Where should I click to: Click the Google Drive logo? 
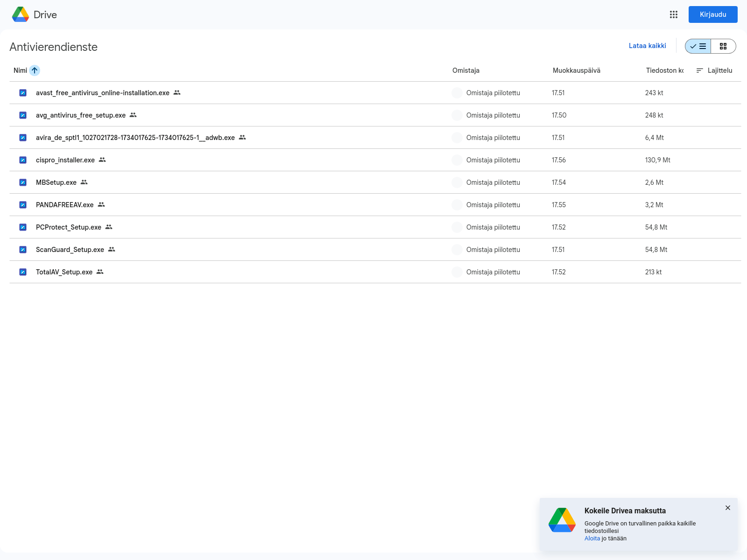pyautogui.click(x=21, y=14)
